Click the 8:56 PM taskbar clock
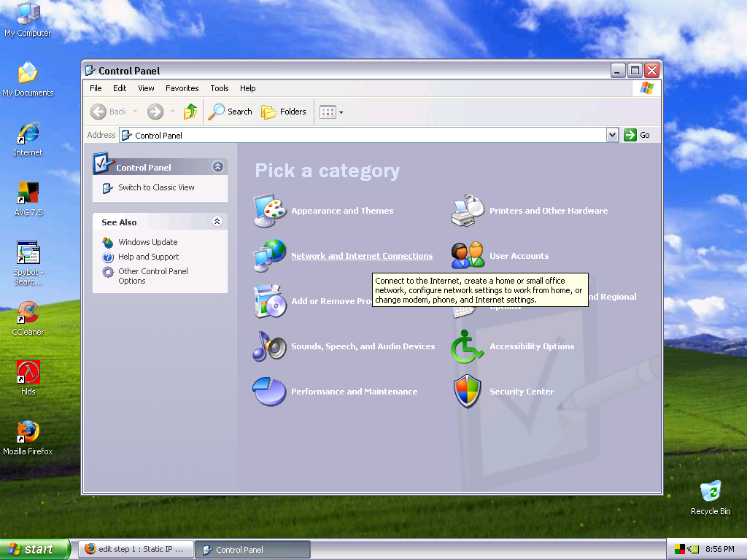Image resolution: width=747 pixels, height=560 pixels. tap(719, 549)
